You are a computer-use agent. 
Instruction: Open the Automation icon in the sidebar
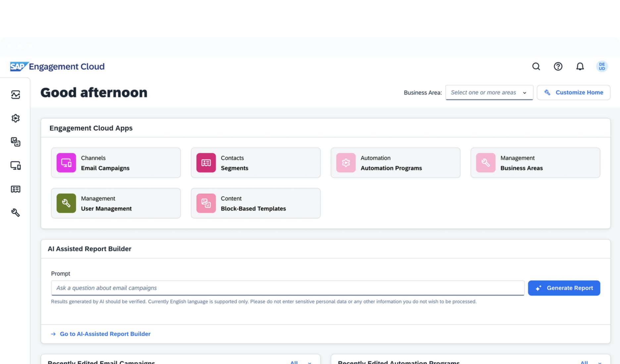point(15,118)
